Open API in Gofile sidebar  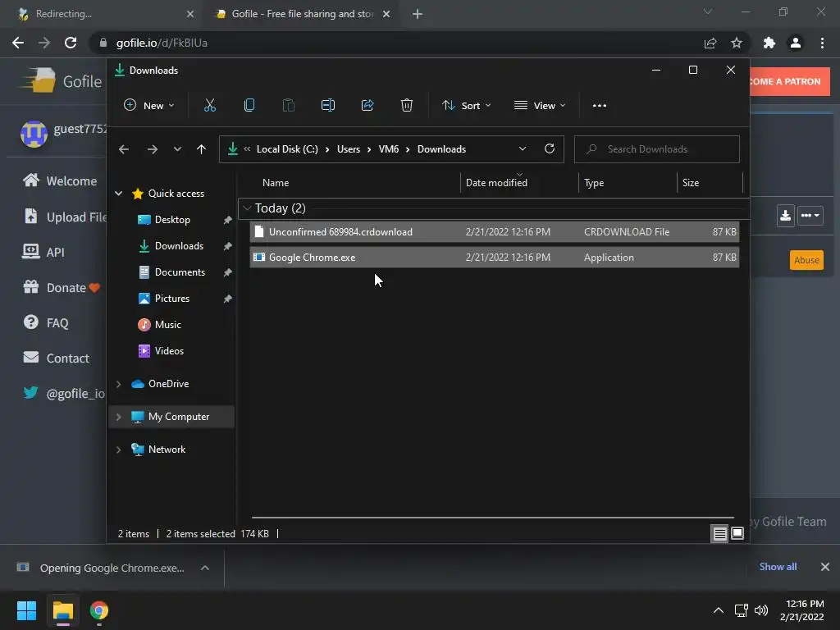tap(43, 253)
